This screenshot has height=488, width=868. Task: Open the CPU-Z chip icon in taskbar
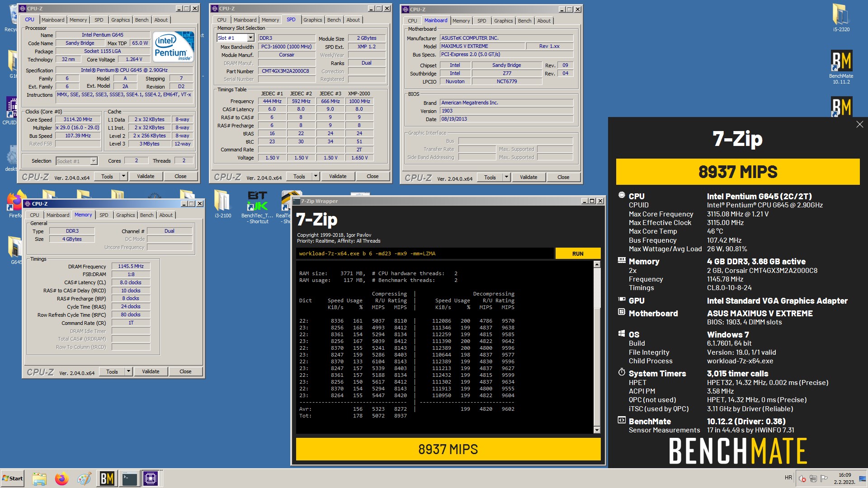(151, 479)
